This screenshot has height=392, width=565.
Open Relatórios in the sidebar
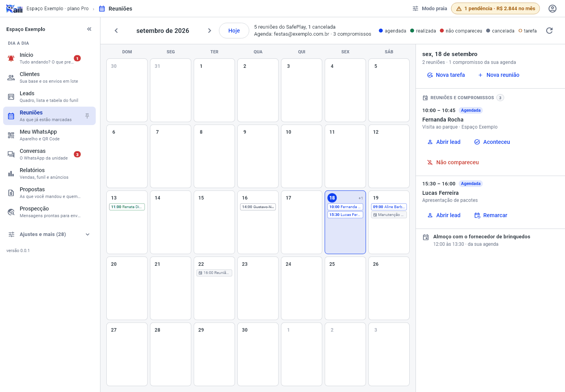point(49,174)
